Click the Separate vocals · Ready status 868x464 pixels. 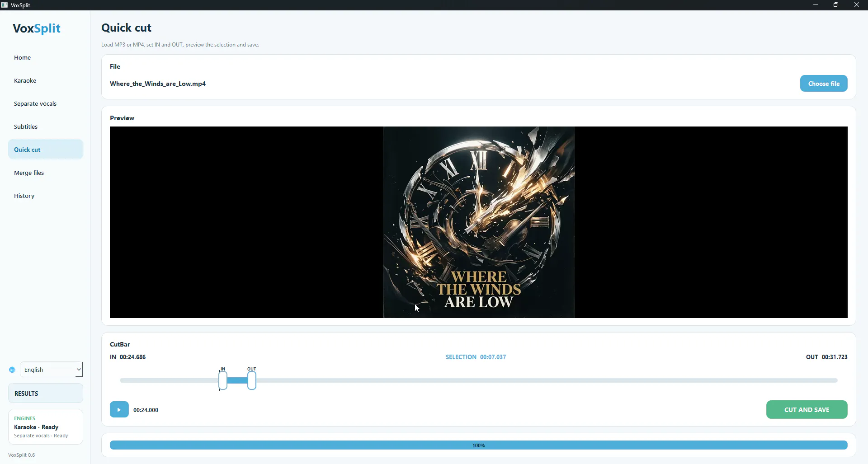pyautogui.click(x=41, y=436)
